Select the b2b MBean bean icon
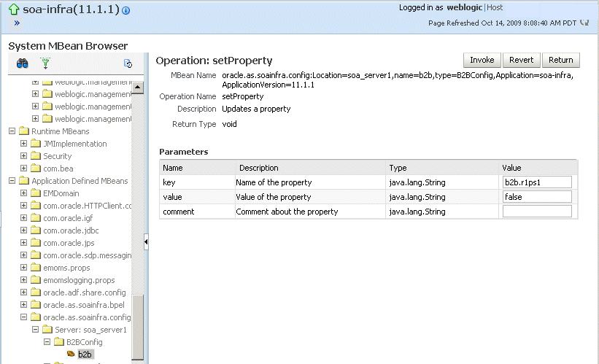The image size is (599, 364). click(71, 354)
